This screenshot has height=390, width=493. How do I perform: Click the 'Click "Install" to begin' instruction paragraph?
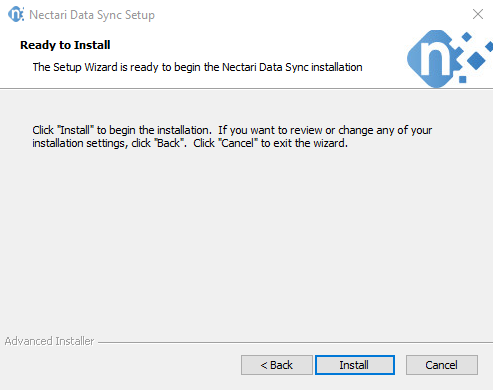point(232,136)
